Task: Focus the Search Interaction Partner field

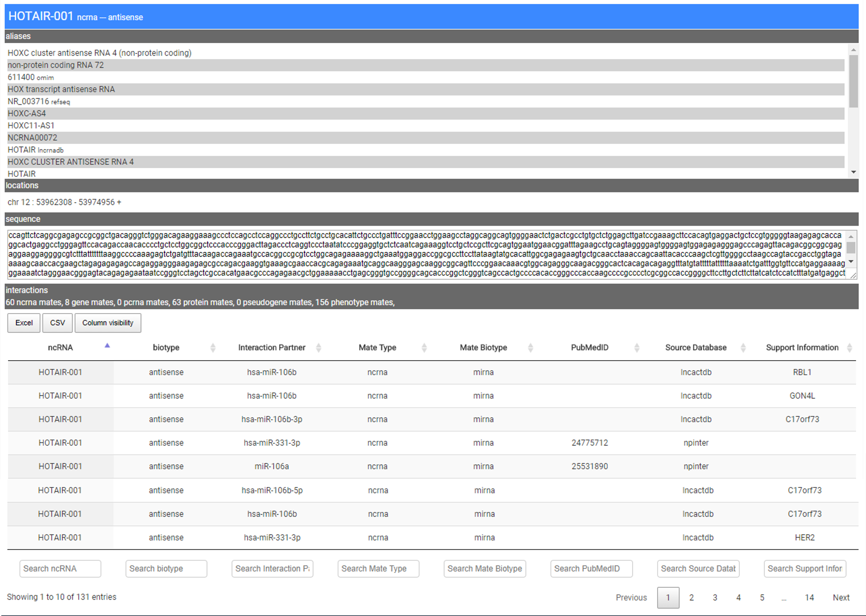Action: (x=272, y=569)
